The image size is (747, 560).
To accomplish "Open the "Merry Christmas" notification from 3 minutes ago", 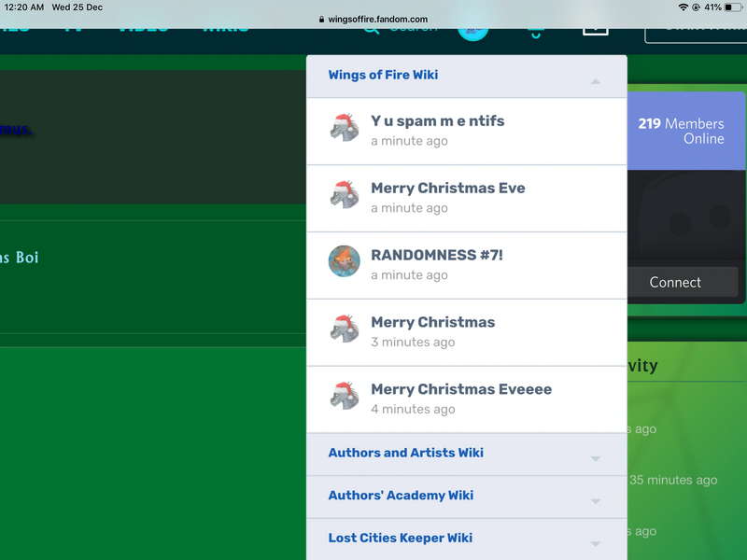I will pos(432,323).
